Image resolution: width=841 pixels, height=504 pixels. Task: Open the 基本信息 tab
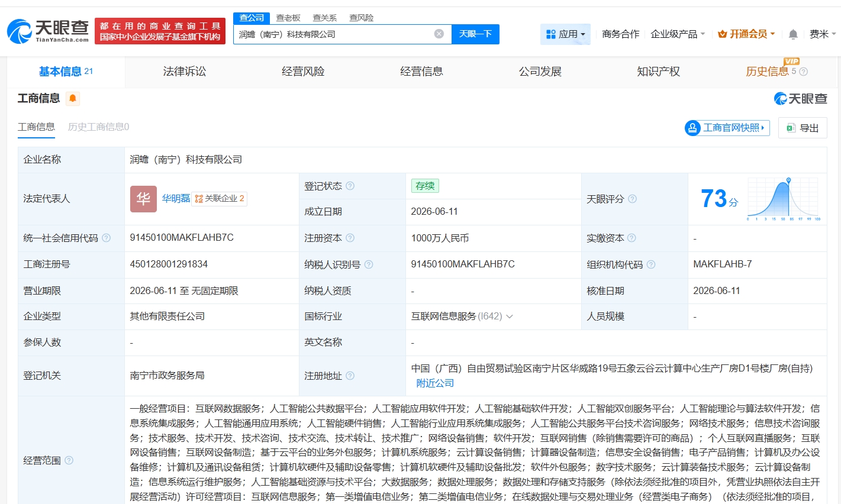[x=66, y=72]
